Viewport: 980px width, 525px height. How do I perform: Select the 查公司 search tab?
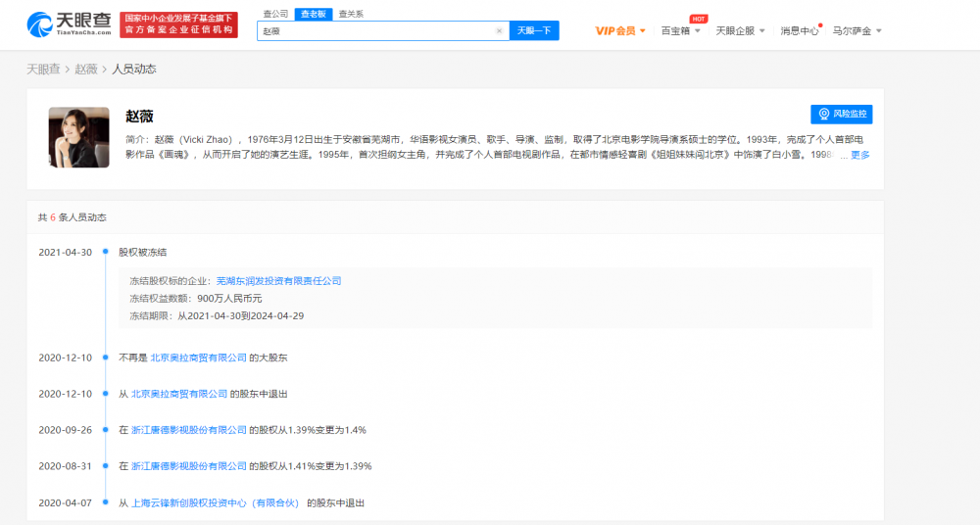point(275,14)
